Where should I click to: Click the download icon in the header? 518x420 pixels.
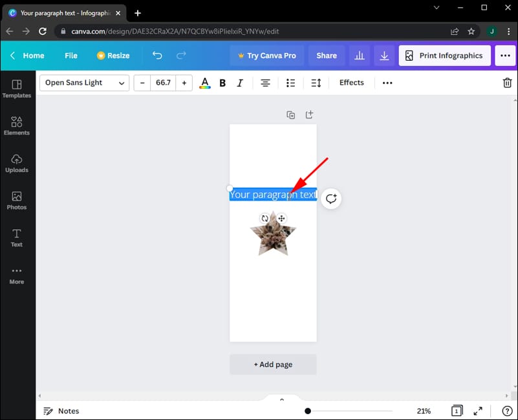point(383,56)
